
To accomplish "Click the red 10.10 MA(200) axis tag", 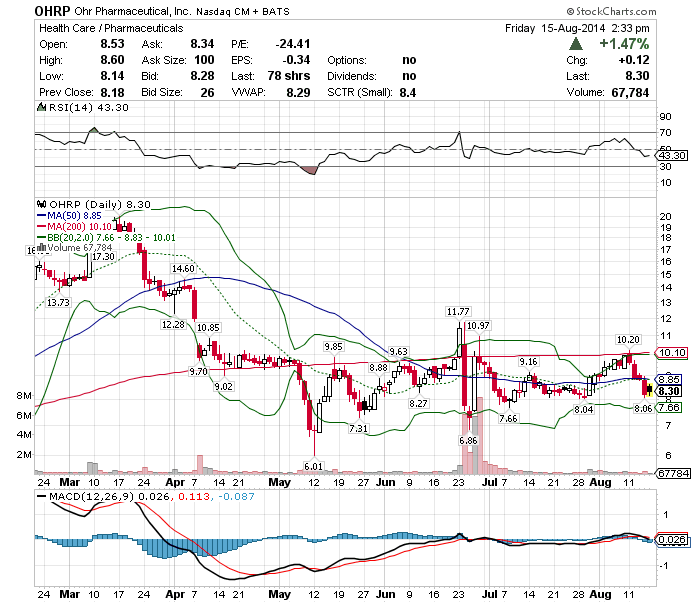I will coord(672,353).
